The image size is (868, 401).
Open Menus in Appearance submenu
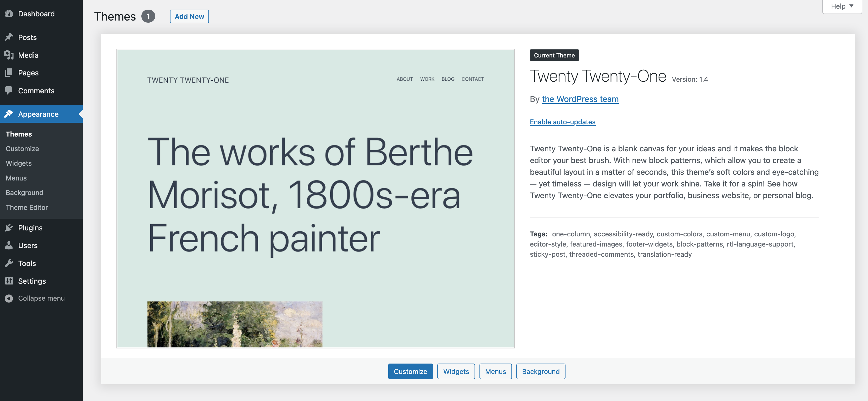[16, 178]
